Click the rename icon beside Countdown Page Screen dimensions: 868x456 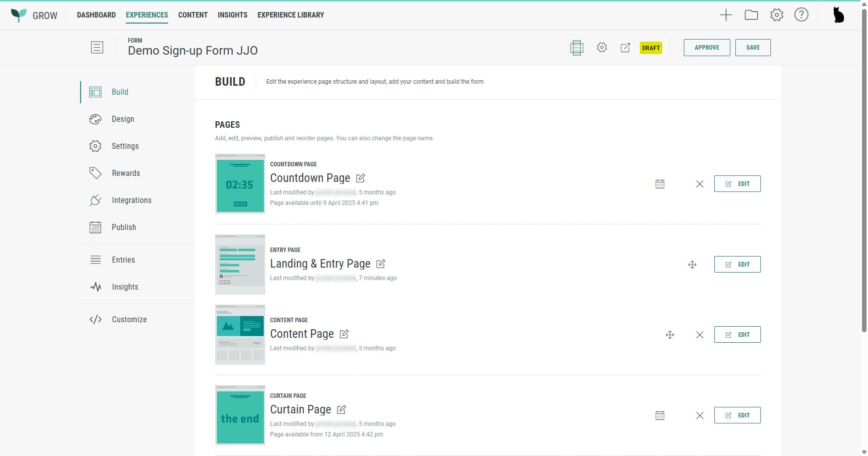360,178
